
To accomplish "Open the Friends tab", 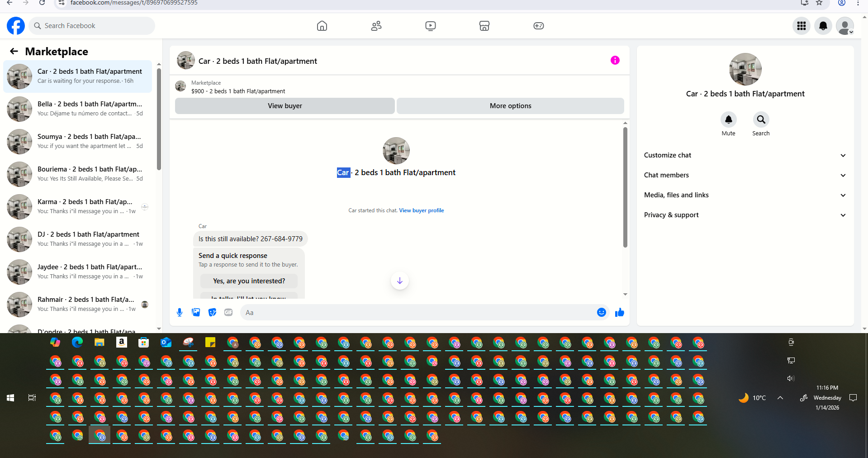I will point(376,26).
